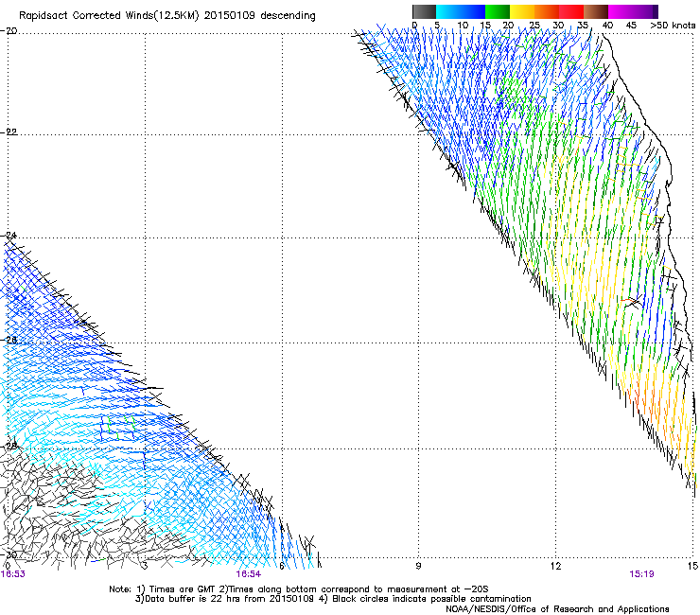
Task: Click the cyan segment of the color bar
Action: 448,11
